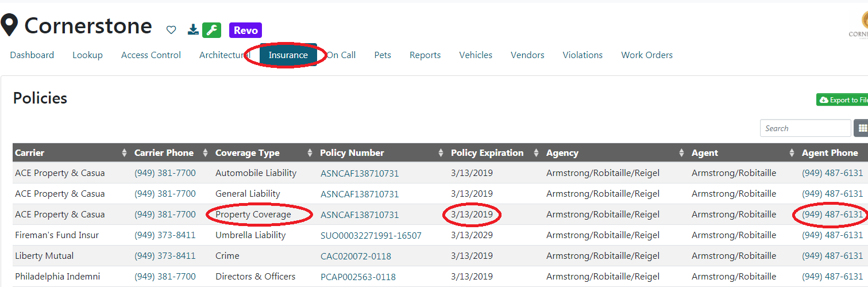868x287 pixels.
Task: Sort table by the Carrier column arrows
Action: [124, 153]
